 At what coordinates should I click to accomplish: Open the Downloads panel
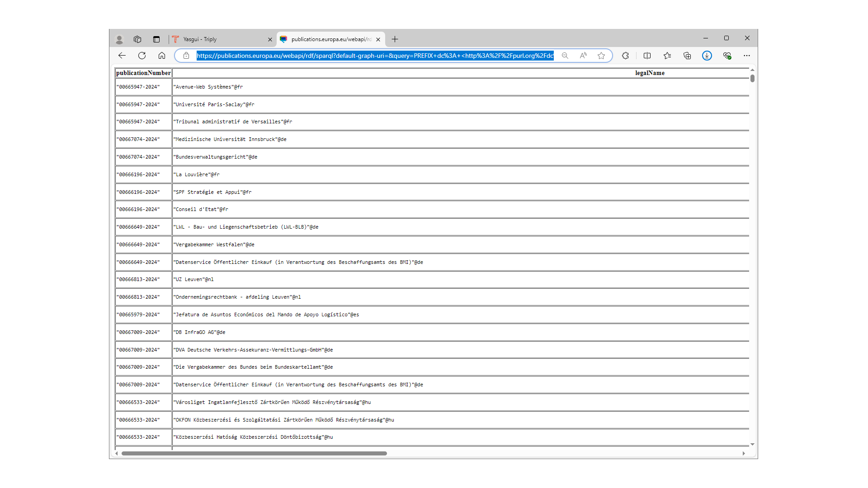(707, 56)
